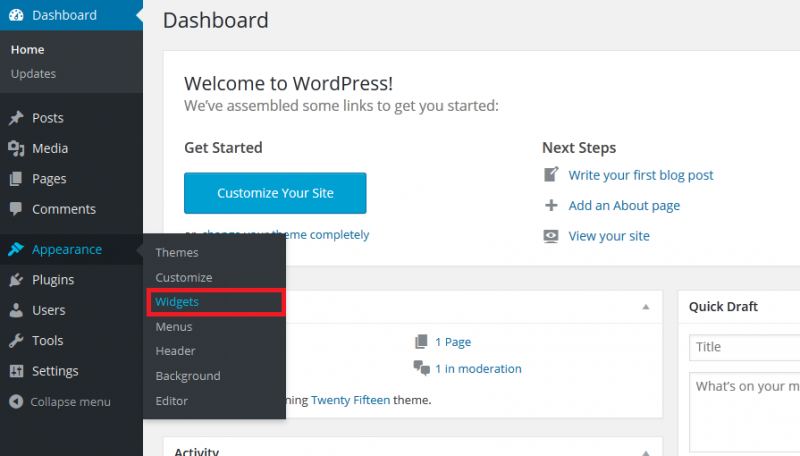Collapse the At a Glance panel arrow
The height and width of the screenshot is (456, 800).
click(x=646, y=307)
